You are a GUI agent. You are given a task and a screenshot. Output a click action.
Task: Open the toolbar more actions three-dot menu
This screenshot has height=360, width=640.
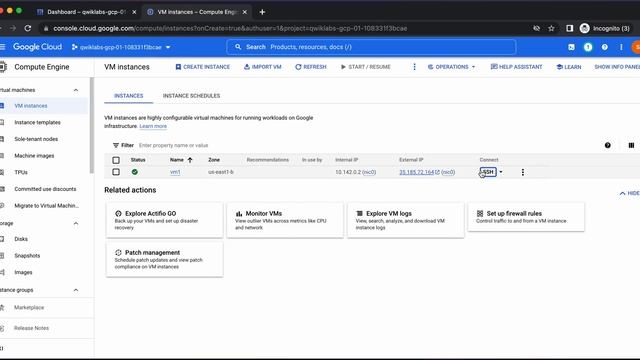[x=414, y=67]
